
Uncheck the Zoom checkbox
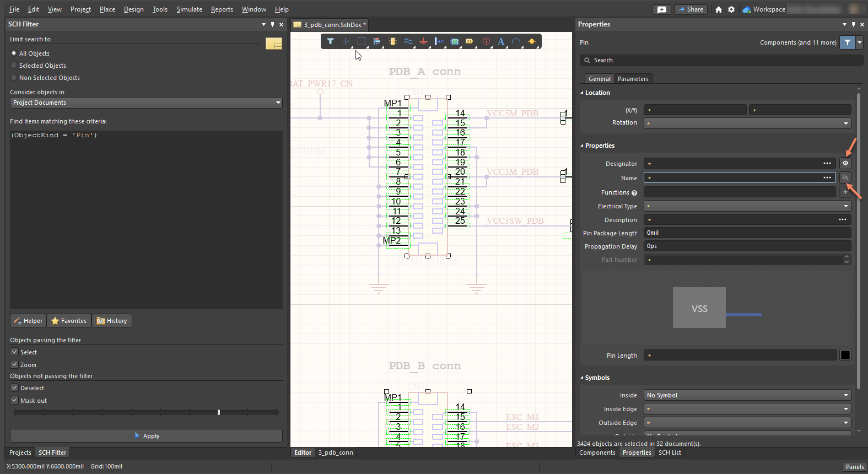coord(15,365)
